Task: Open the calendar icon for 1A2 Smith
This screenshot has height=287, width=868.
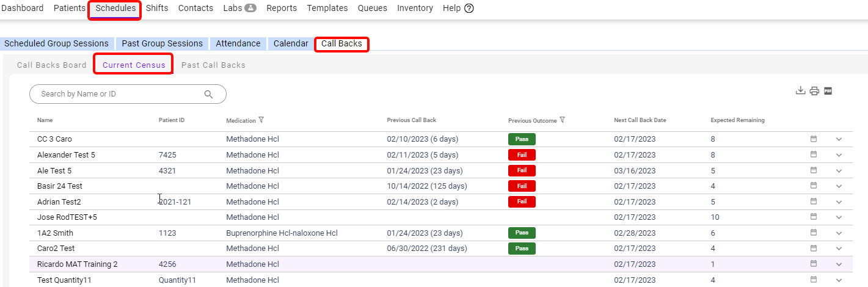Action: (x=813, y=233)
